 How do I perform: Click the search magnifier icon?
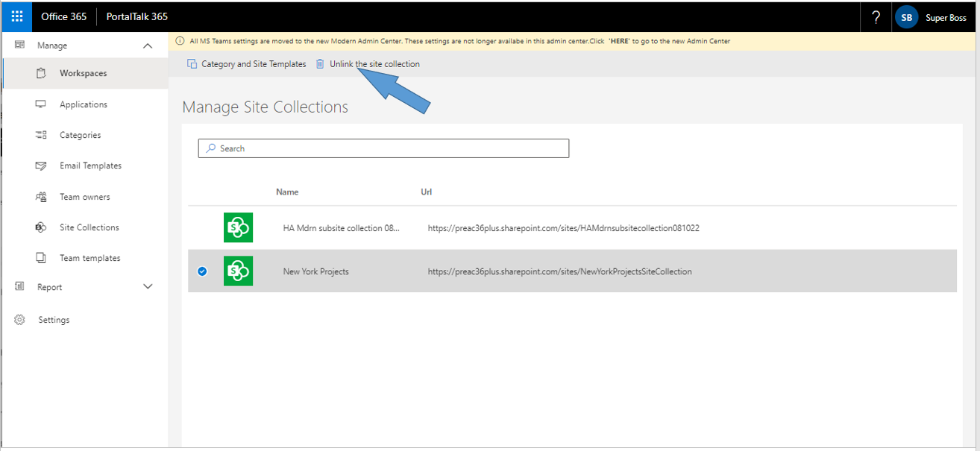211,148
